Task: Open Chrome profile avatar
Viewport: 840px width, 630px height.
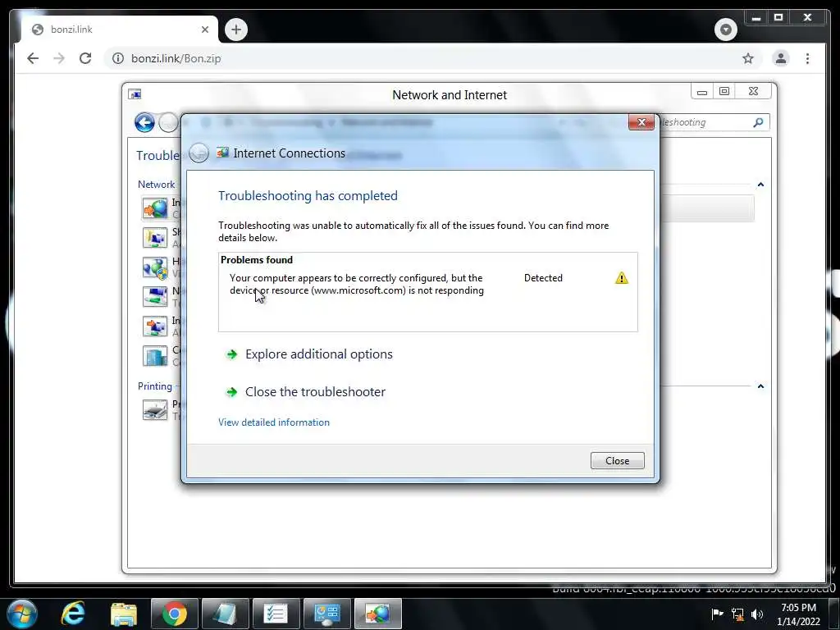Action: pos(781,58)
